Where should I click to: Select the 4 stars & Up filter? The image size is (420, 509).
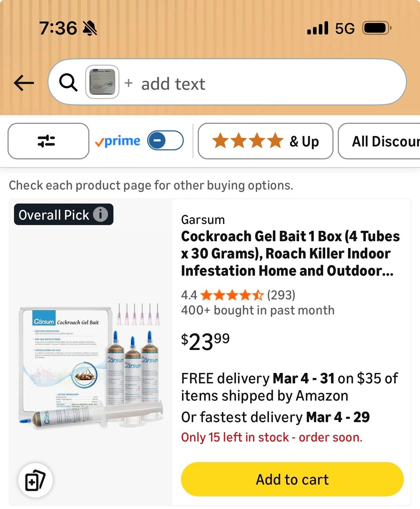[265, 141]
